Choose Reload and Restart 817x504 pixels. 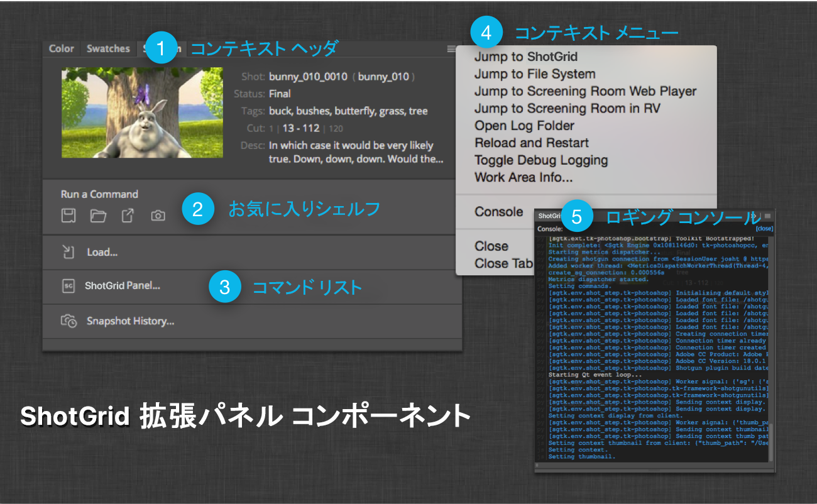click(x=532, y=143)
